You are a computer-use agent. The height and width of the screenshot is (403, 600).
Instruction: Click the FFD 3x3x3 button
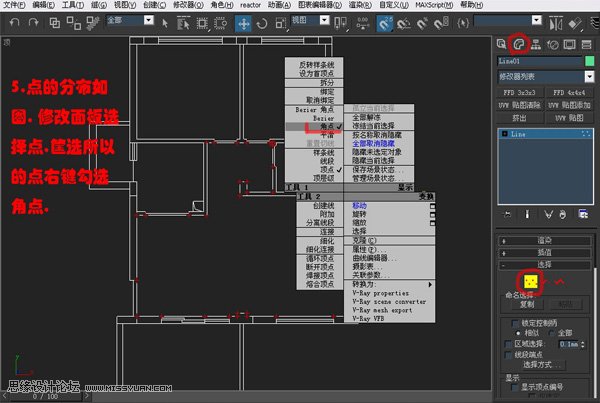[x=522, y=91]
